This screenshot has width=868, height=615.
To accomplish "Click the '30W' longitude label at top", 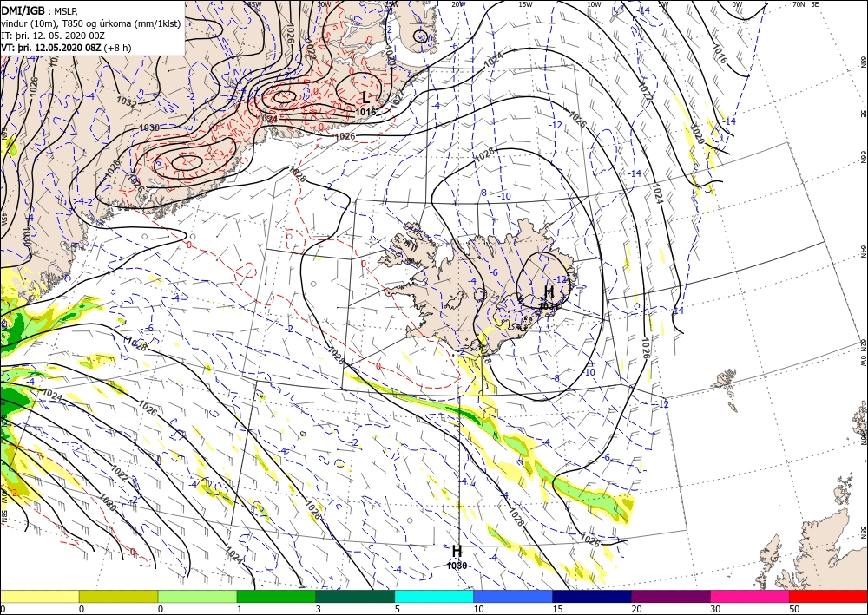I will click(325, 4).
